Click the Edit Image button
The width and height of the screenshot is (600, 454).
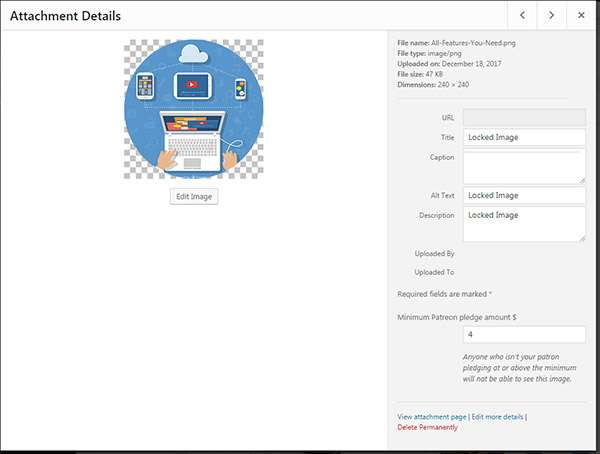pos(194,196)
